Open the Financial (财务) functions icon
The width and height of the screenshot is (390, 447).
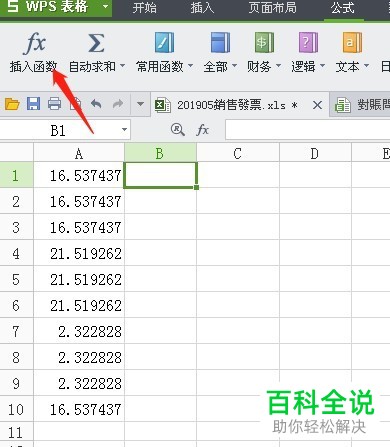(264, 42)
